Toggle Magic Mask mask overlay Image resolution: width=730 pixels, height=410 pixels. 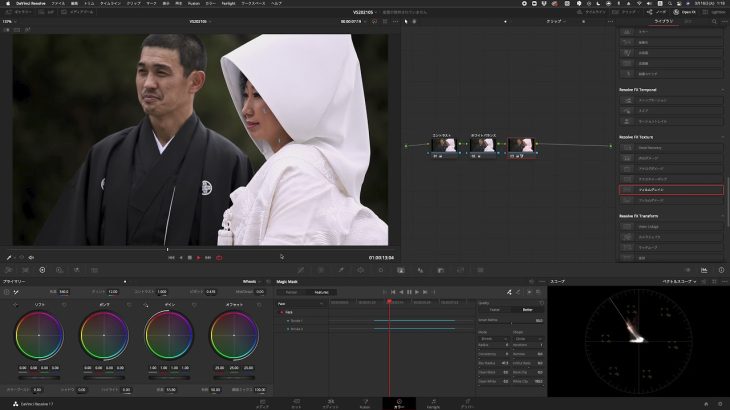(x=529, y=292)
